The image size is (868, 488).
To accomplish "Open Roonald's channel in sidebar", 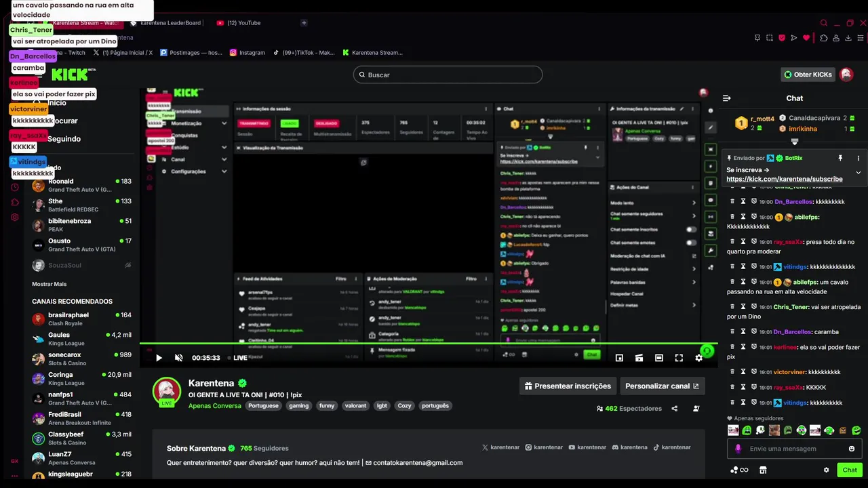I will click(81, 185).
